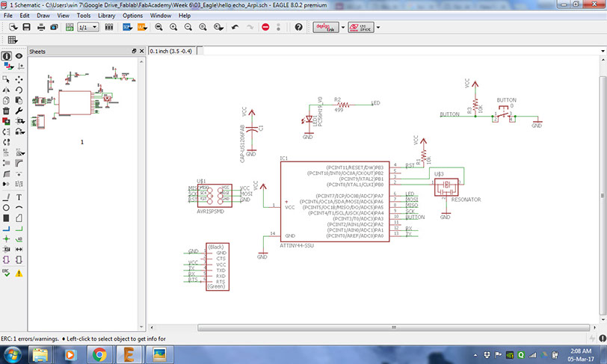
Task: Select the Add part tool
Action: (x=7, y=121)
